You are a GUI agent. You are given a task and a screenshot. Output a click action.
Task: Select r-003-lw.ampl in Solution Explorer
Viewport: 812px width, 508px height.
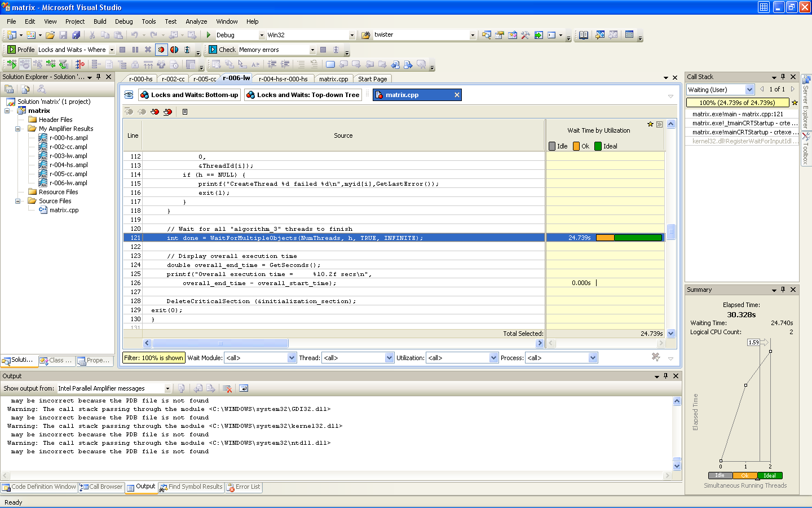68,156
